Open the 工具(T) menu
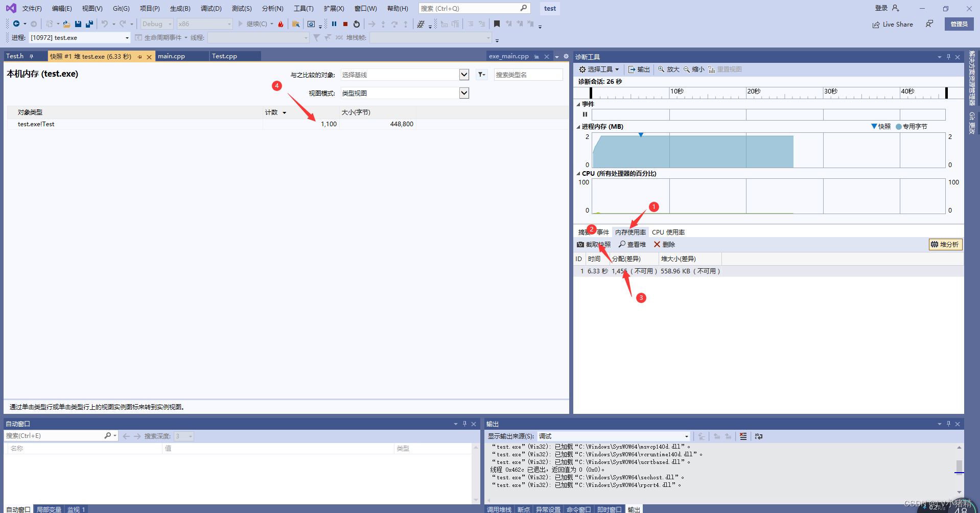 pos(304,9)
